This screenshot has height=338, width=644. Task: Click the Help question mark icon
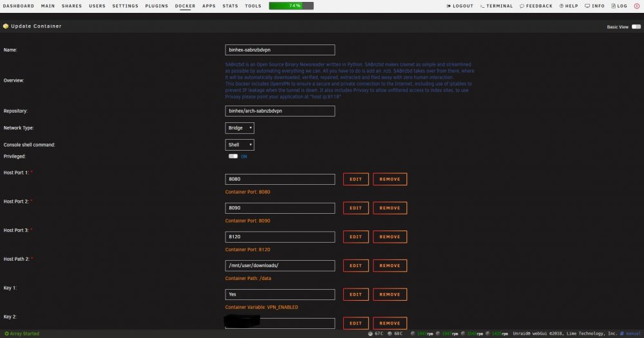pos(562,6)
